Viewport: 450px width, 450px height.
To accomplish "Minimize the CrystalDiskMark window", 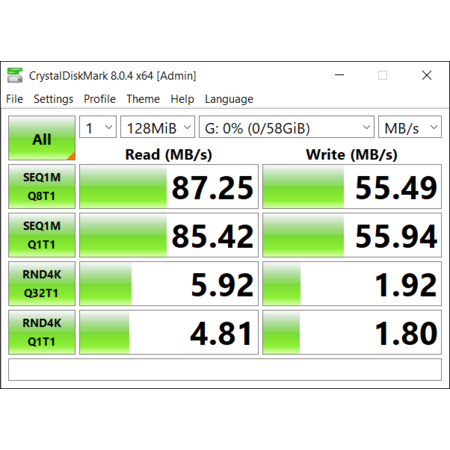I will (339, 75).
